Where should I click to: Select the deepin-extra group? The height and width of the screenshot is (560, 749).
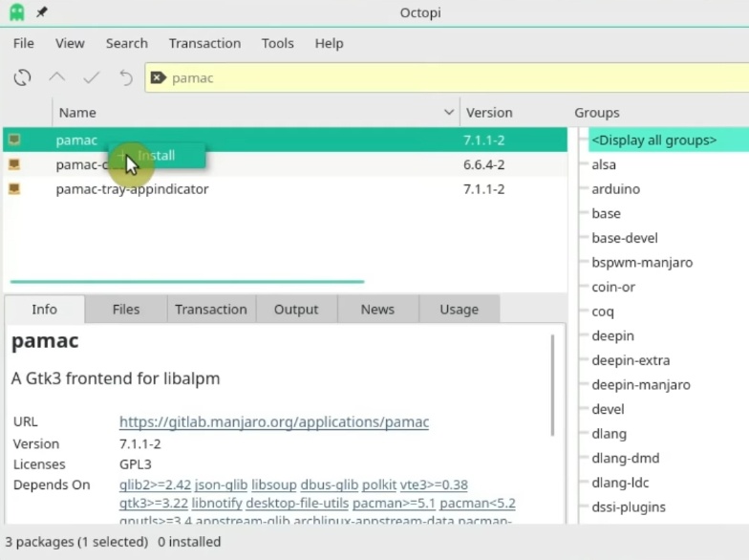pos(631,360)
